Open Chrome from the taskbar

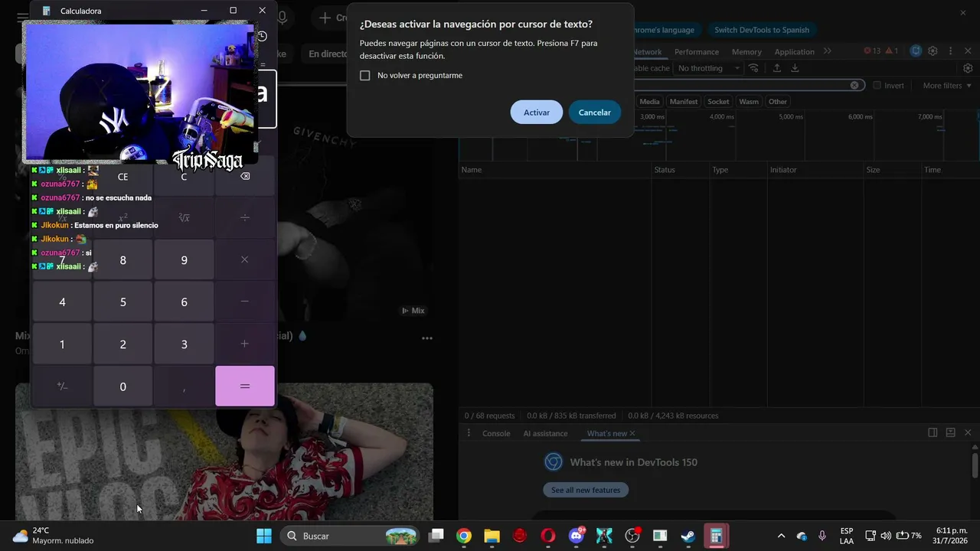pos(464,536)
